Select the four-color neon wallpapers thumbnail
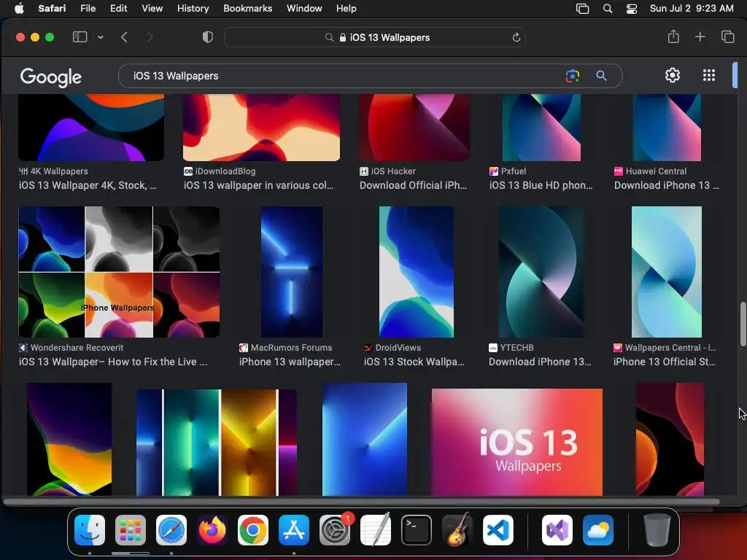 (217, 443)
